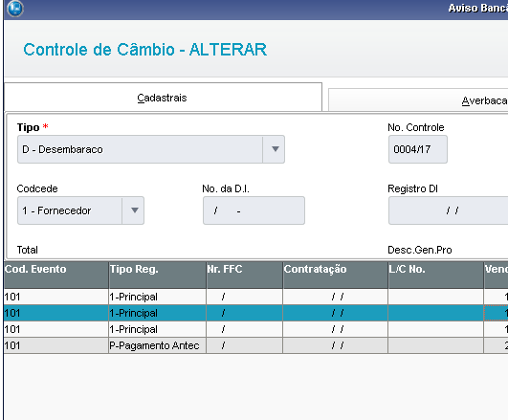Click the Tipo Reg. column header
508x420 pixels.
158,275
